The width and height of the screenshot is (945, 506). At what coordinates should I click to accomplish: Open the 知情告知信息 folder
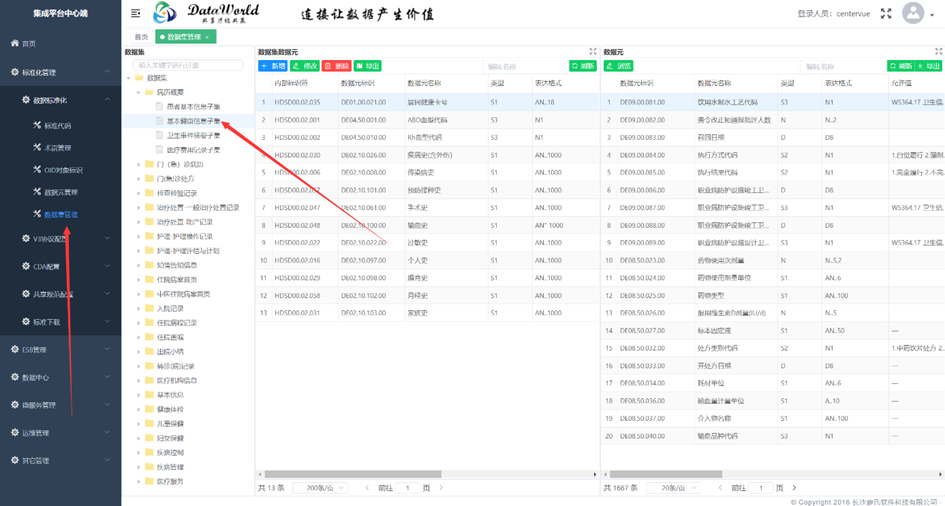tap(177, 264)
